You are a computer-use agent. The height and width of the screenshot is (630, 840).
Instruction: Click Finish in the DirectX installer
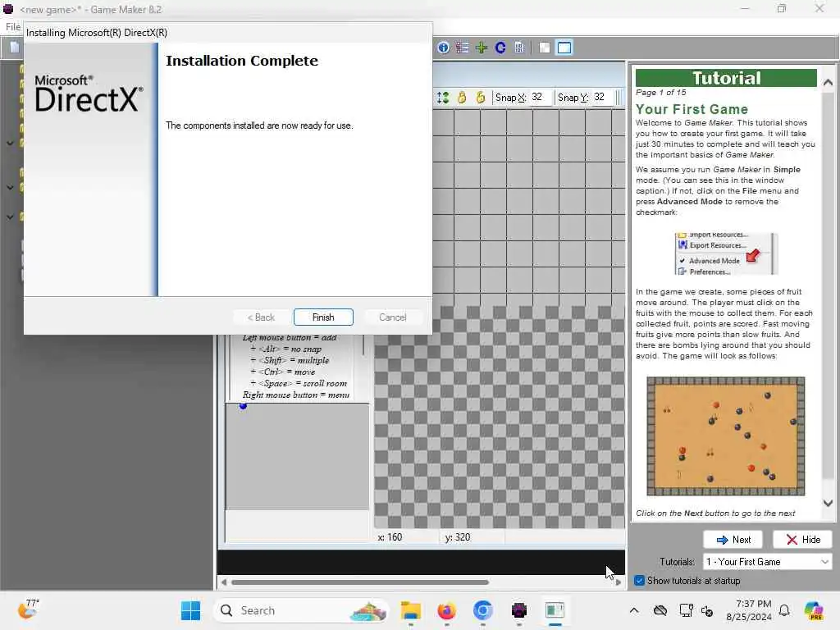click(x=323, y=317)
